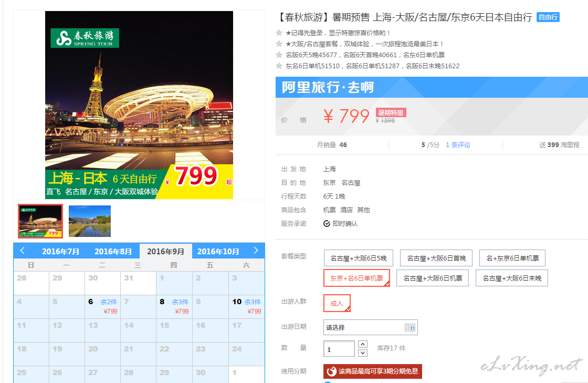Switch calendar to 2016年8月 tab

click(113, 251)
